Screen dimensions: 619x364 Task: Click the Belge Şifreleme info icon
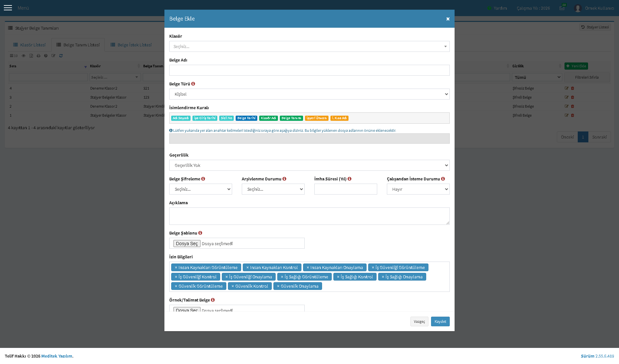pyautogui.click(x=203, y=179)
